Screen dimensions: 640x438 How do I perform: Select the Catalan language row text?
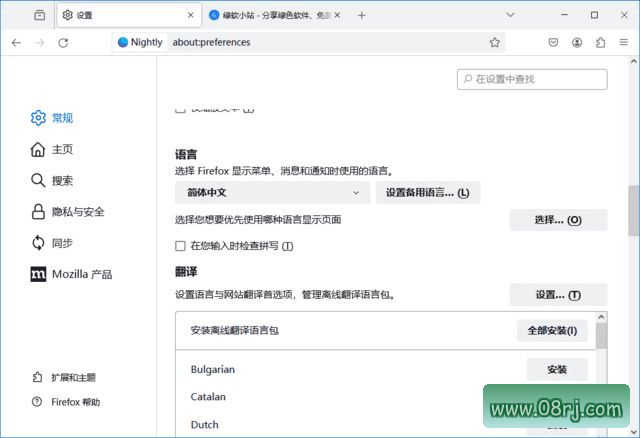208,397
